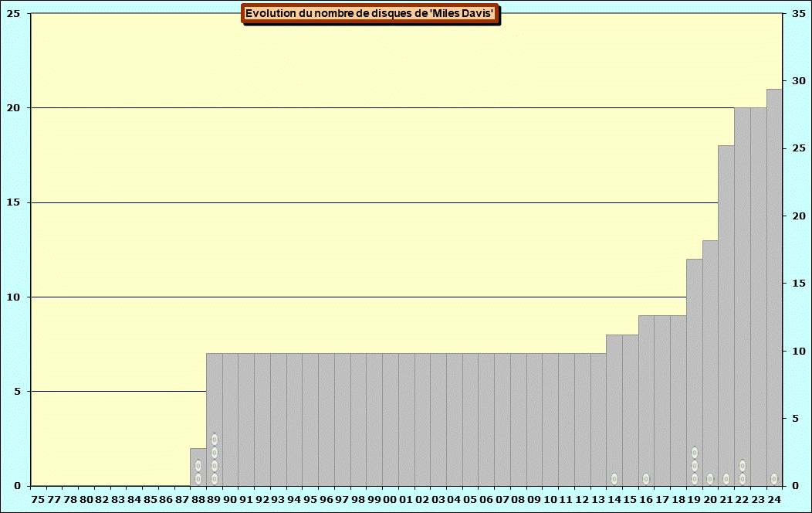Viewport: 812px width, 513px height.
Task: Click the x-axis label '13'
Action: [598, 500]
